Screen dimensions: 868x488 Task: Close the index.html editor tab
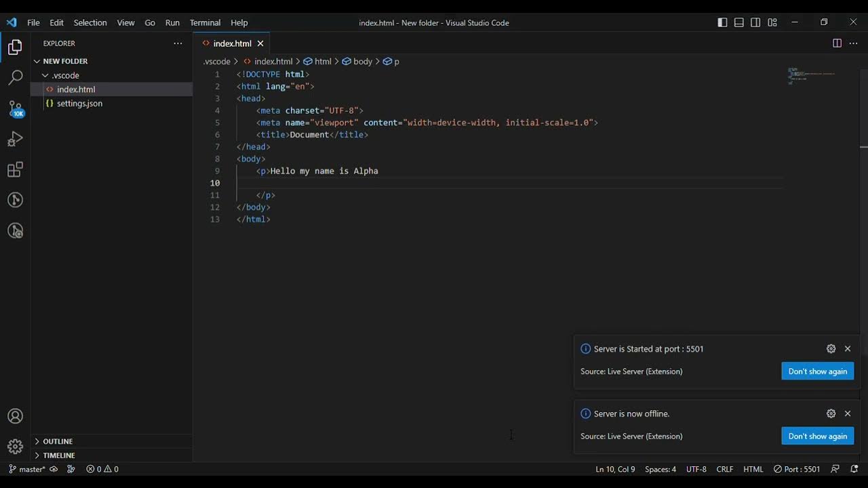[x=260, y=43]
